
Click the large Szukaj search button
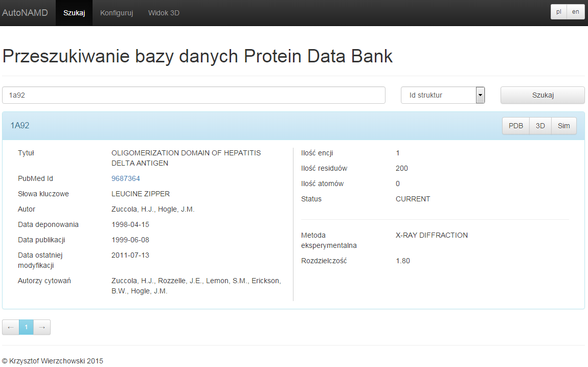point(542,95)
